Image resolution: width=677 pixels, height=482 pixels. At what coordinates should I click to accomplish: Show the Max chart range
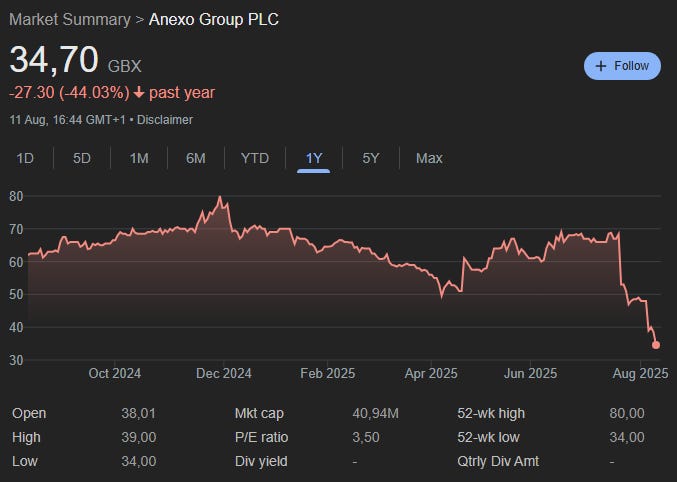click(x=429, y=158)
